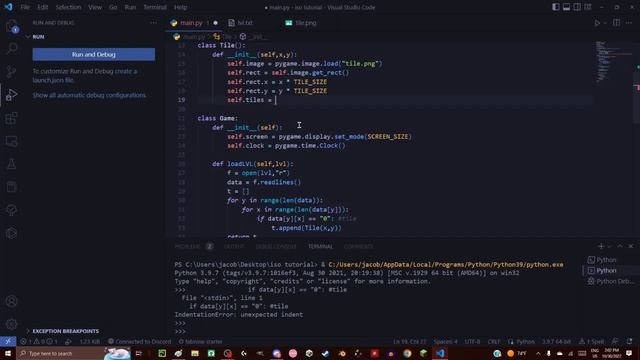Click the __init__ method symbol in breadcrumb
The image size is (640, 360).
click(x=253, y=37)
